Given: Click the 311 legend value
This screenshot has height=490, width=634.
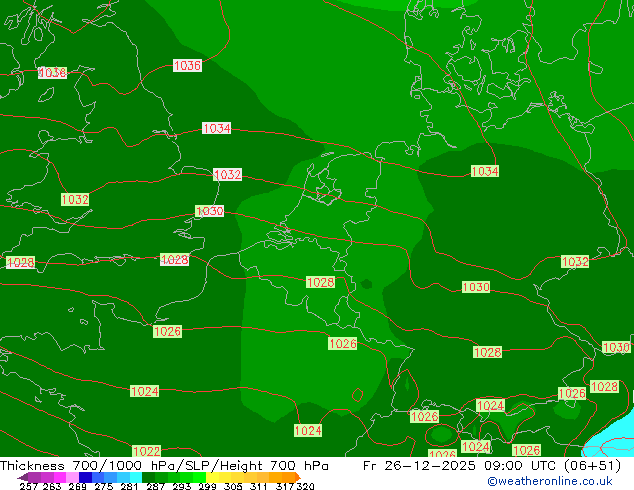Looking at the screenshot, I should pyautogui.click(x=259, y=486).
